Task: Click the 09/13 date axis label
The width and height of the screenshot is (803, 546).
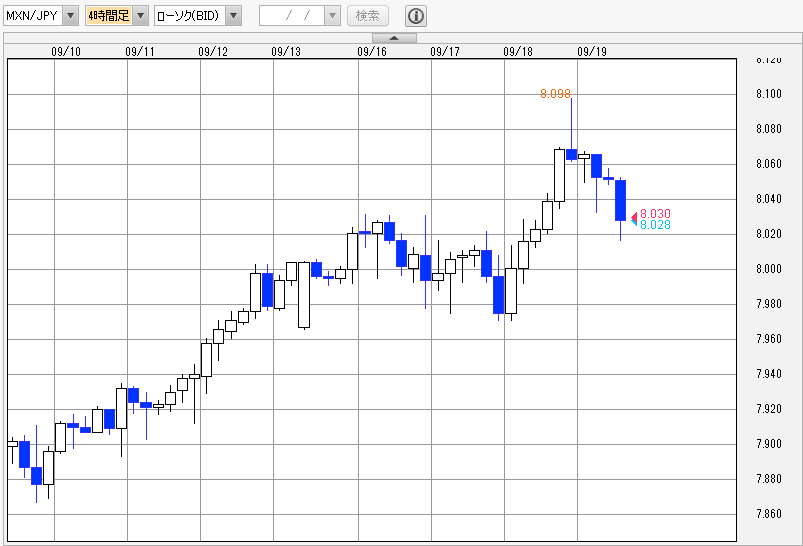Action: (286, 51)
